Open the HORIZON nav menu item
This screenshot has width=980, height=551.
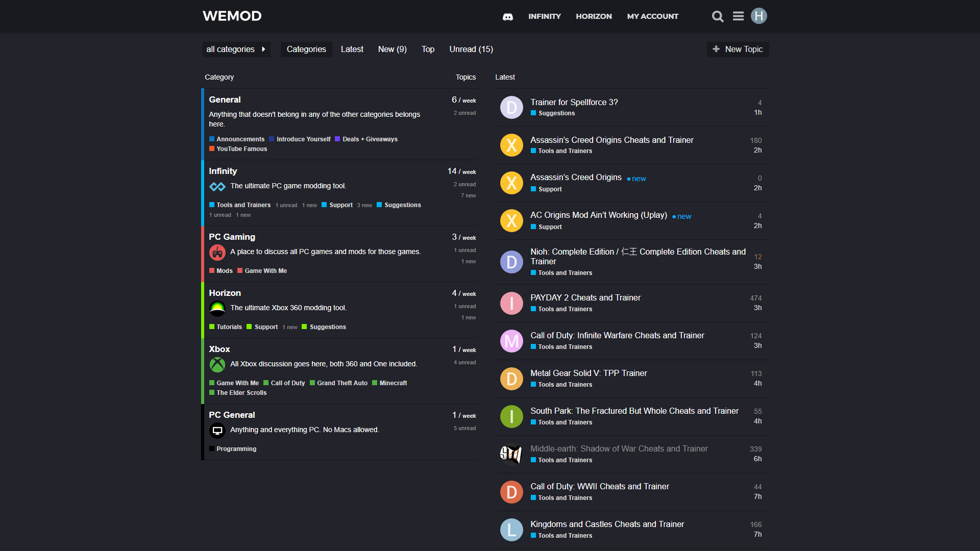[594, 16]
